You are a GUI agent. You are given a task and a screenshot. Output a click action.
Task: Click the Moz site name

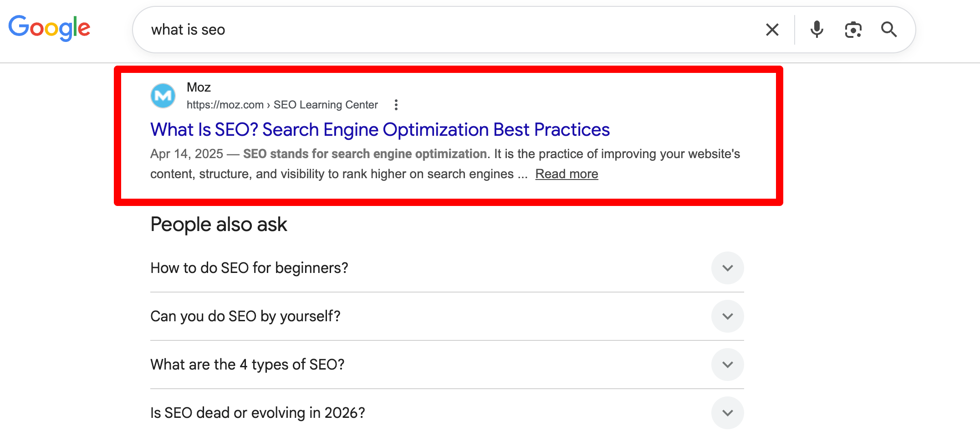tap(199, 87)
